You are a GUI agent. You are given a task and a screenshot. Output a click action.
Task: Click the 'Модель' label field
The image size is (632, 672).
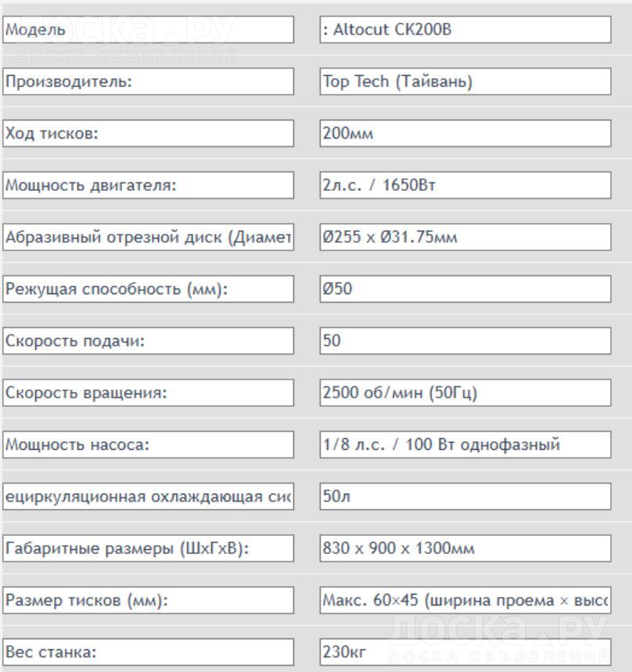[148, 31]
